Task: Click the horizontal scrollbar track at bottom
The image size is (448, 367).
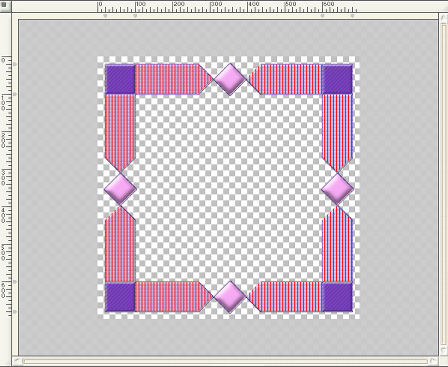Action: coord(225,361)
